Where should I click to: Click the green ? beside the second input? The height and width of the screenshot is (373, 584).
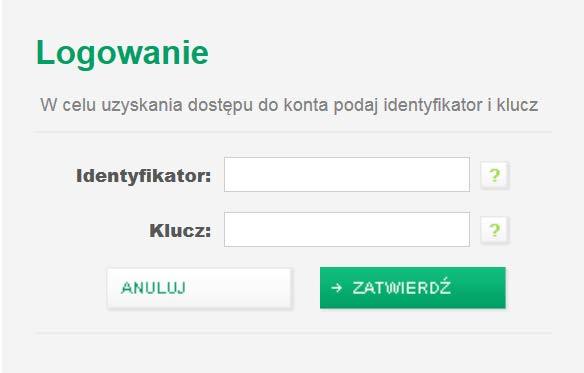tap(495, 230)
